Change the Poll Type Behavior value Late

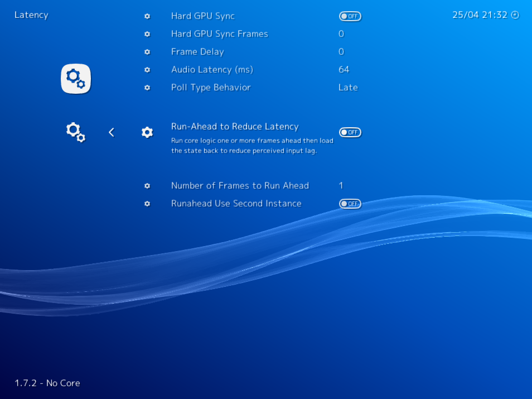tap(348, 88)
